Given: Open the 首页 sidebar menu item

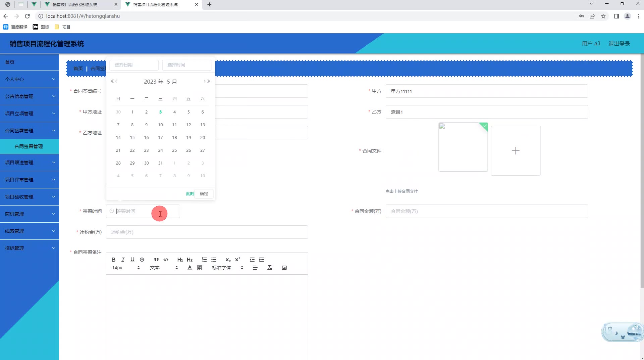Looking at the screenshot, I should pos(30,62).
